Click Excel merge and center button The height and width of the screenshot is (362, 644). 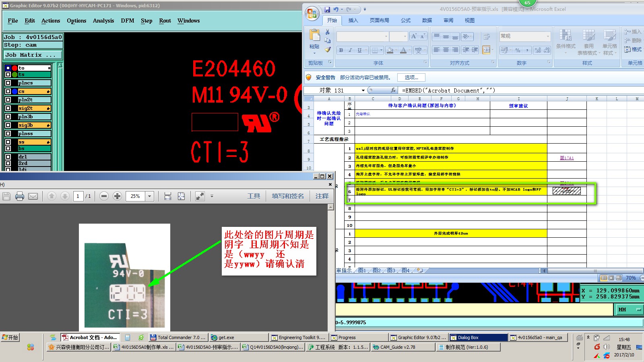click(486, 50)
